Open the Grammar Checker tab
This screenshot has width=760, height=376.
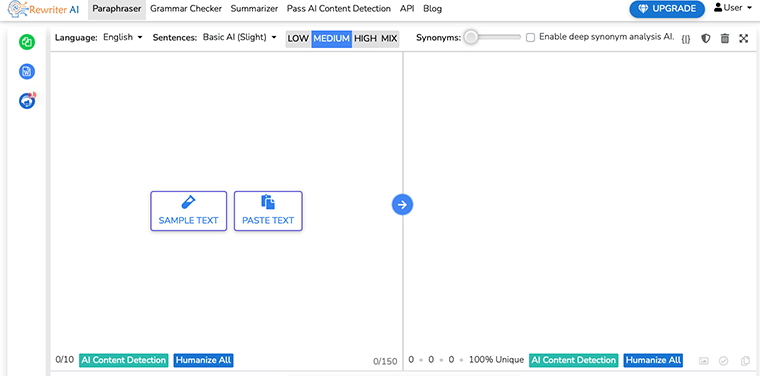point(186,9)
